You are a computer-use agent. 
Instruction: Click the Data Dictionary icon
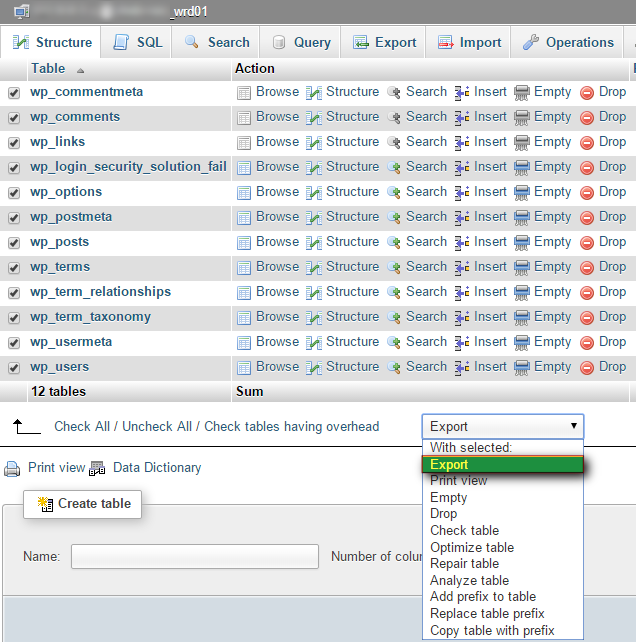(x=98, y=468)
